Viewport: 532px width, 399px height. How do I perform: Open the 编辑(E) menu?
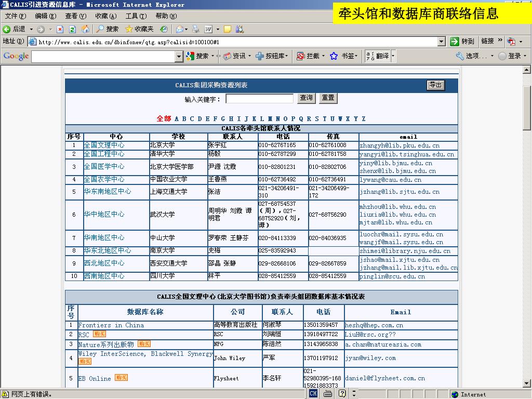[x=46, y=16]
